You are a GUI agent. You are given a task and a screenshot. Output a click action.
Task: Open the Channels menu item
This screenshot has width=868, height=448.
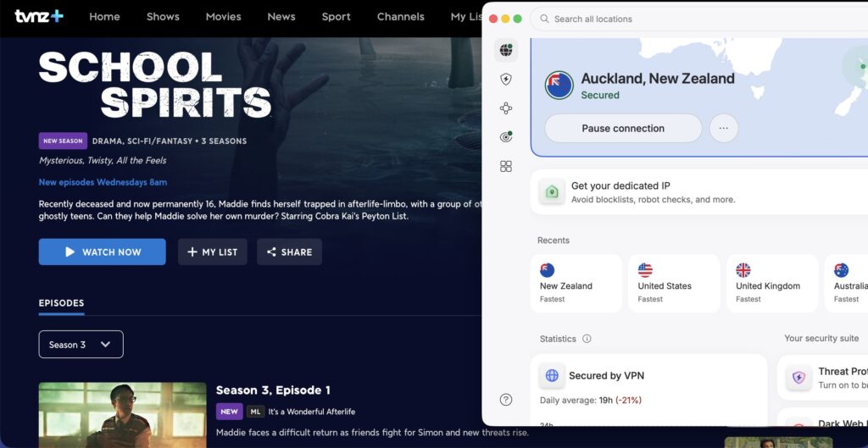tap(401, 17)
